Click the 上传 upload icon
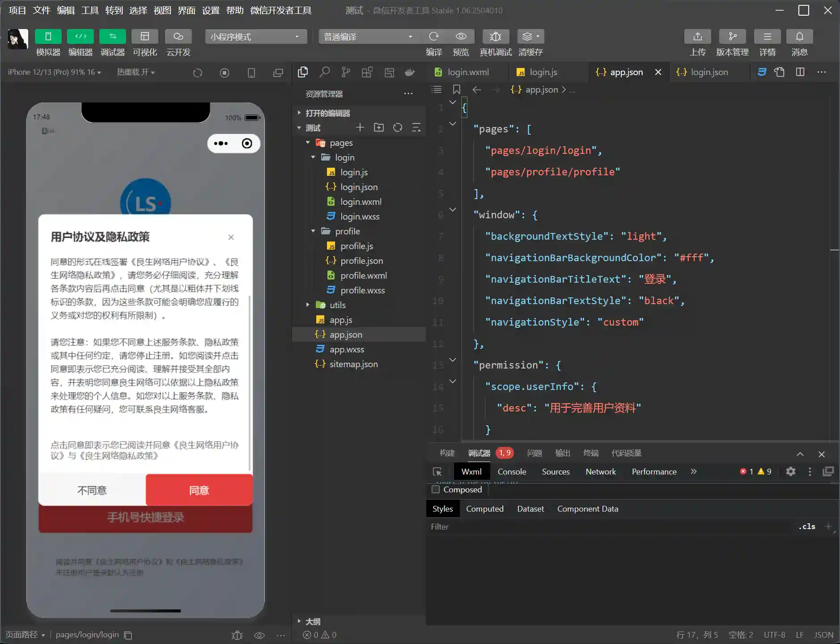Image resolution: width=840 pixels, height=644 pixels. [x=697, y=37]
